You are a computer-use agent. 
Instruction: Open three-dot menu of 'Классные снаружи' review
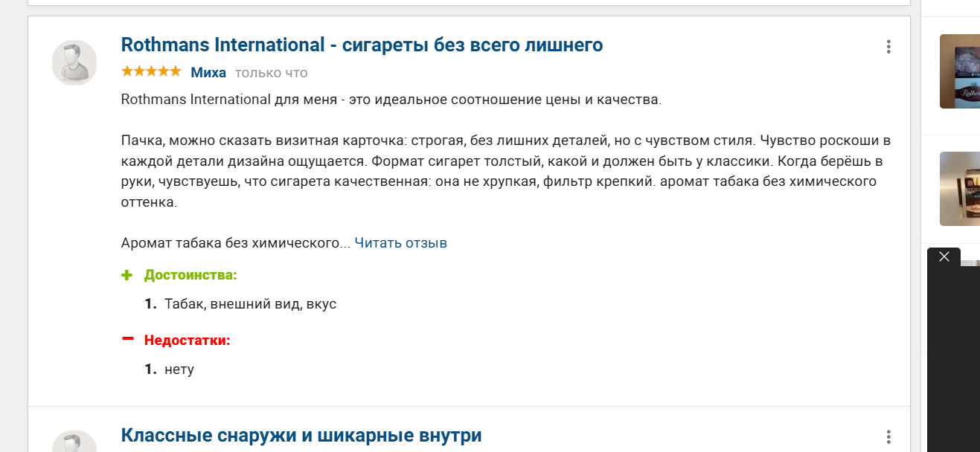[x=888, y=437]
